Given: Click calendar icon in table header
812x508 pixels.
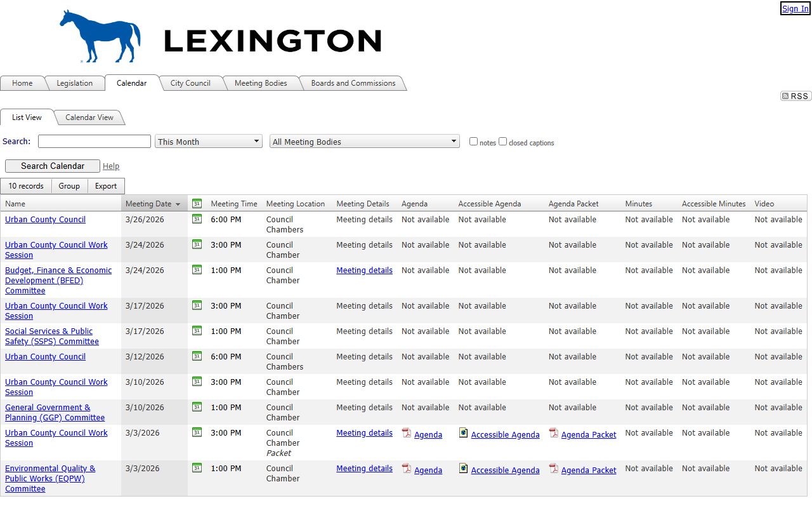Looking at the screenshot, I should click(197, 204).
